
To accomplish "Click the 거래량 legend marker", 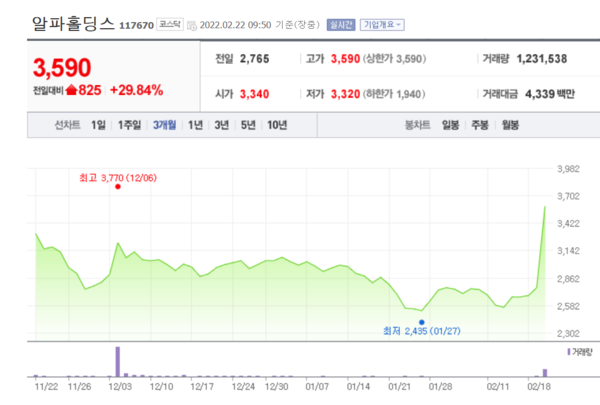I will (x=569, y=352).
